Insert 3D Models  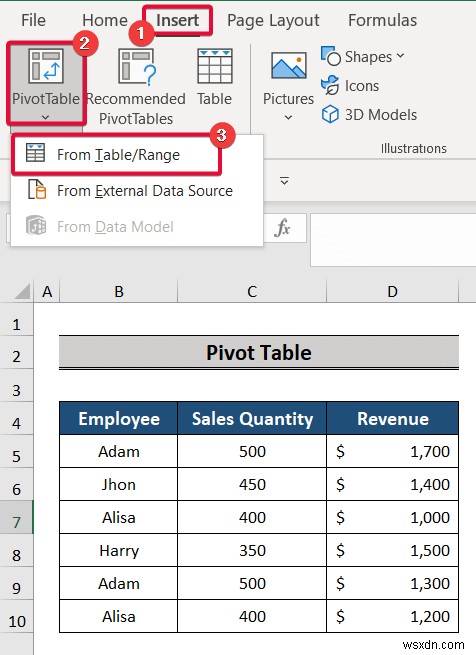click(x=369, y=114)
